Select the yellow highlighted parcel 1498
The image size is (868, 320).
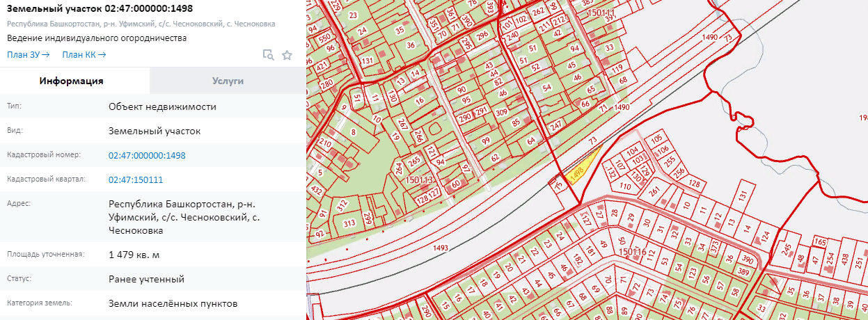(580, 170)
